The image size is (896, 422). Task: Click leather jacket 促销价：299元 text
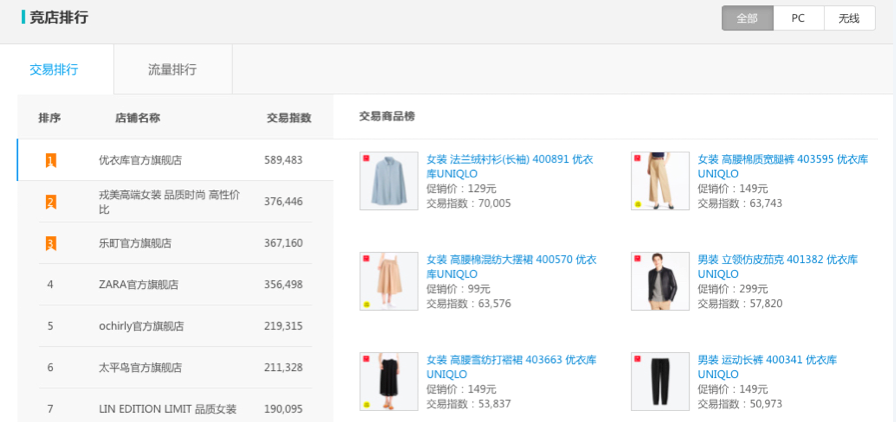coord(733,289)
